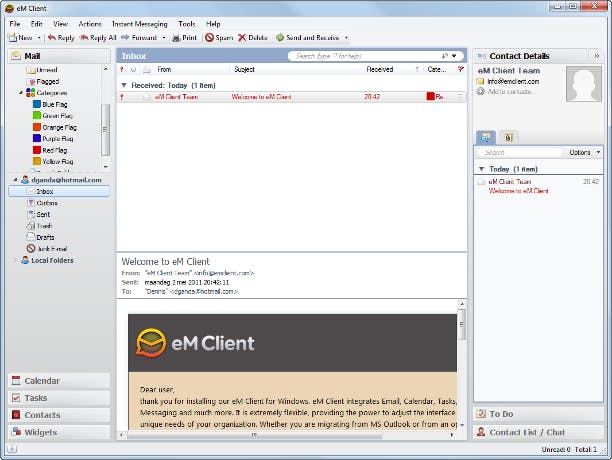Open the Forward button dropdown arrow

(164, 38)
